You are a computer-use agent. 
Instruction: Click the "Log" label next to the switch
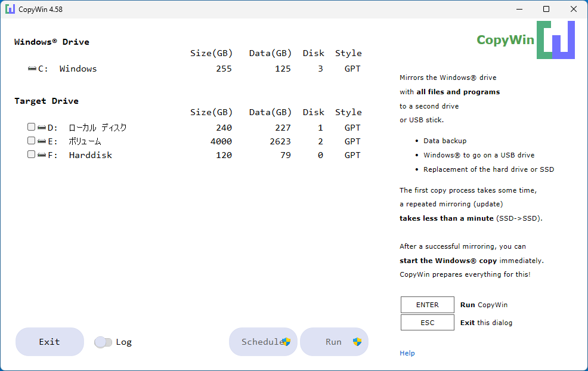[124, 342]
